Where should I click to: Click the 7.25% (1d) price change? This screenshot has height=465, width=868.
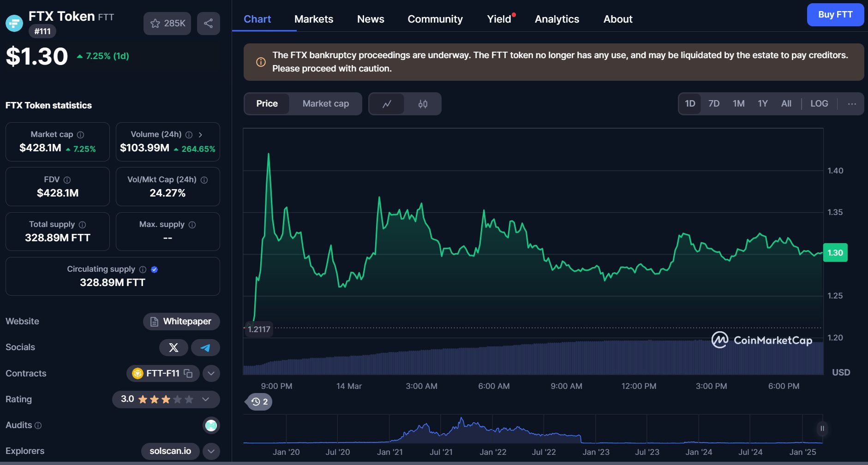point(103,56)
